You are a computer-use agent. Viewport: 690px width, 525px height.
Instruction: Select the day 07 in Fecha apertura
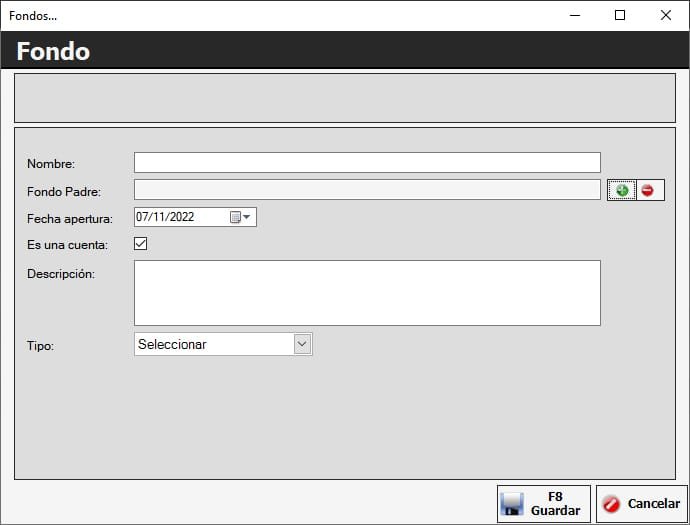tap(143, 217)
